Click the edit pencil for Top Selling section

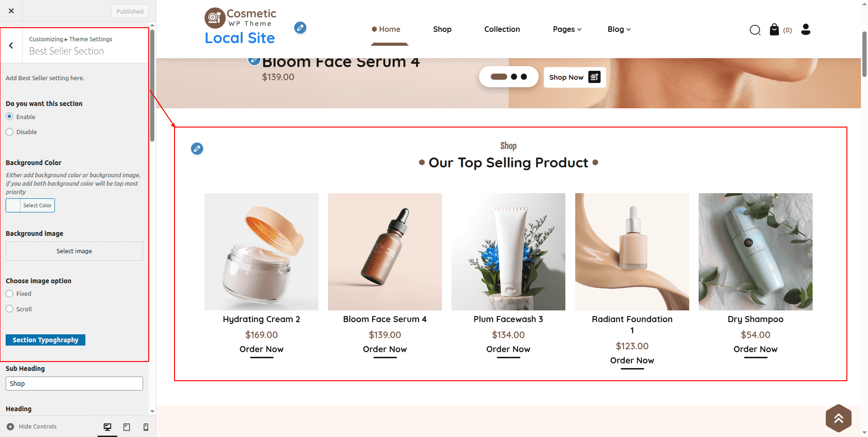pyautogui.click(x=197, y=149)
